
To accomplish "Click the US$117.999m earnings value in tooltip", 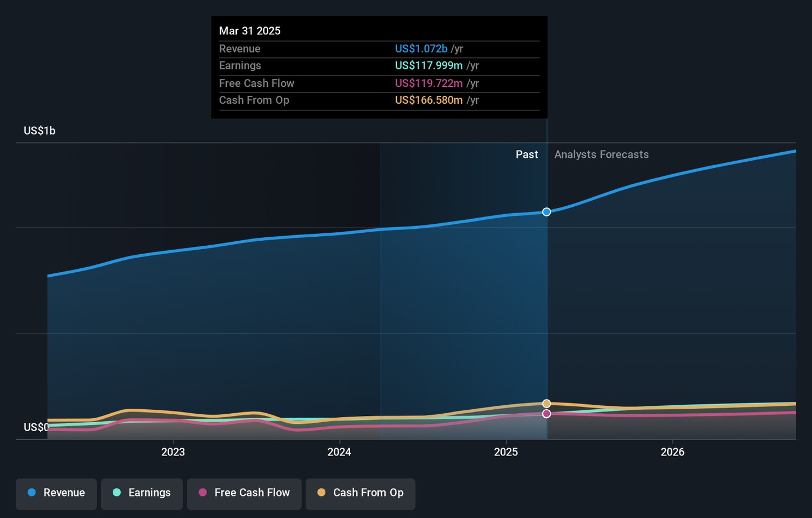I will click(x=429, y=66).
